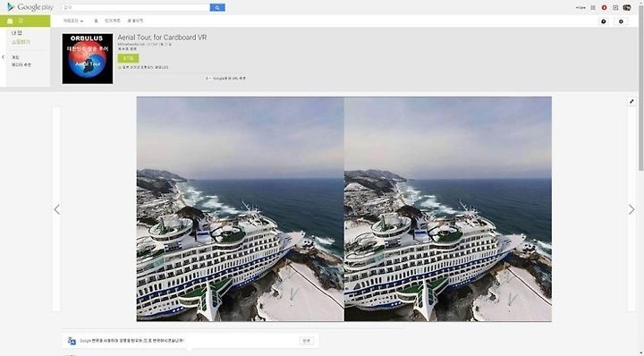Open the right cruise ship screenshot
Image resolution: width=644 pixels, height=356 pixels.
448,209
